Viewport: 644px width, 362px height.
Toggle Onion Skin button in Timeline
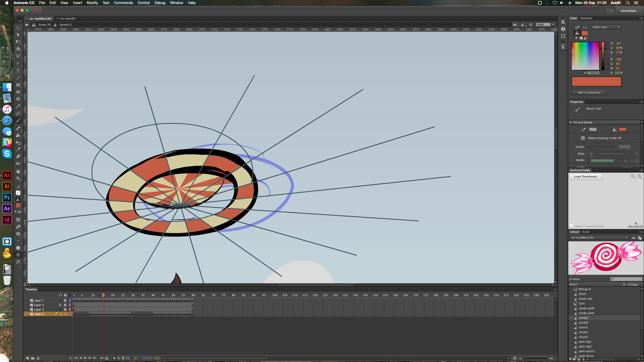pos(114,358)
